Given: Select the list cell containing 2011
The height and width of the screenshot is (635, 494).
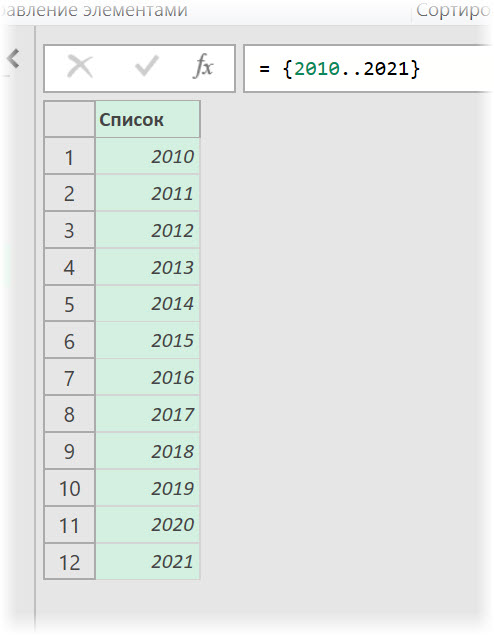Looking at the screenshot, I should [147, 193].
